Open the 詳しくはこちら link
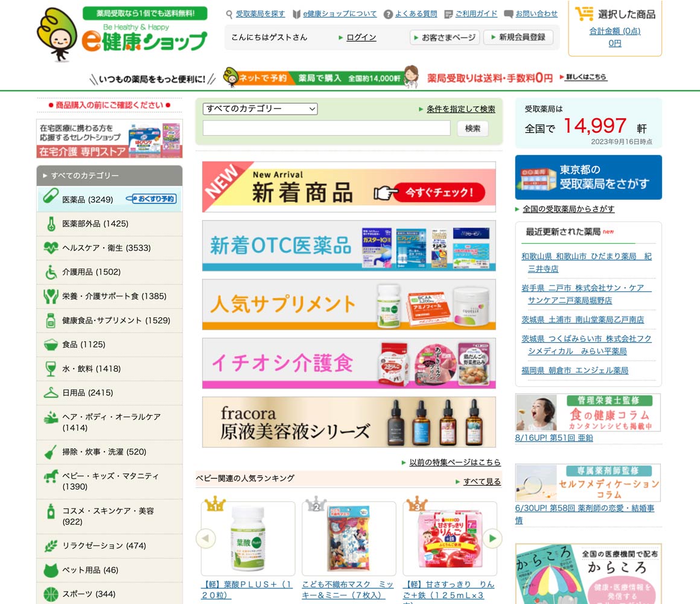Screen dimensions: 700x604 586,77
